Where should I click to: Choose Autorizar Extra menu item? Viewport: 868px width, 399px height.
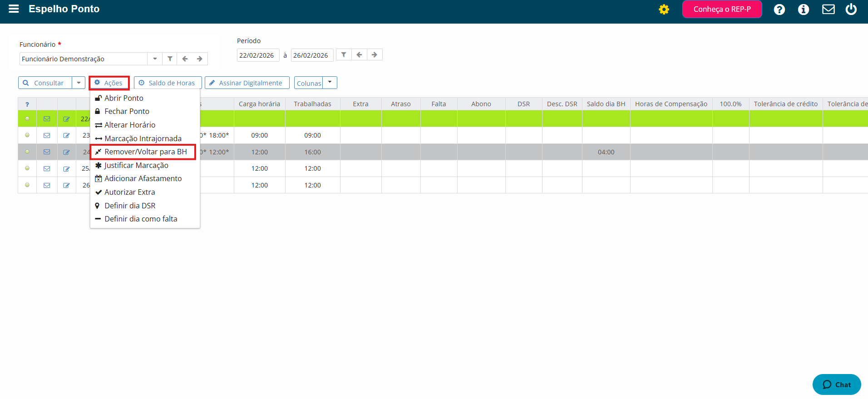[x=145, y=192]
